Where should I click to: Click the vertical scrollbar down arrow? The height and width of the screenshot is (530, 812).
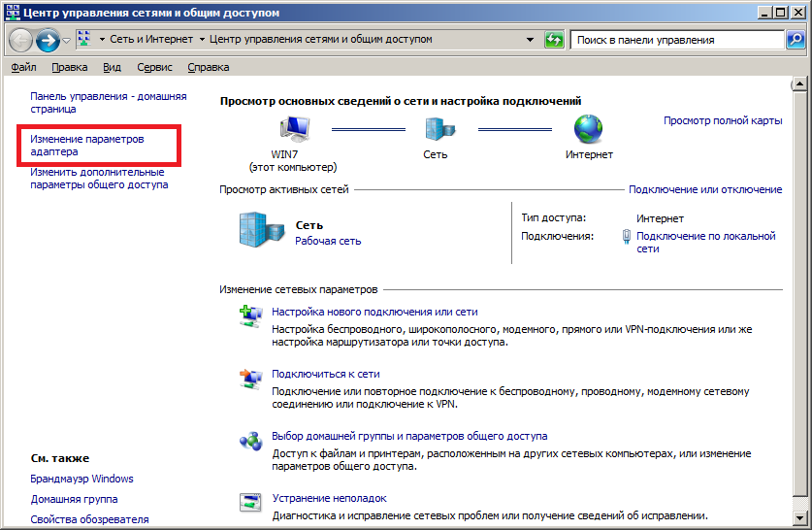click(800, 522)
